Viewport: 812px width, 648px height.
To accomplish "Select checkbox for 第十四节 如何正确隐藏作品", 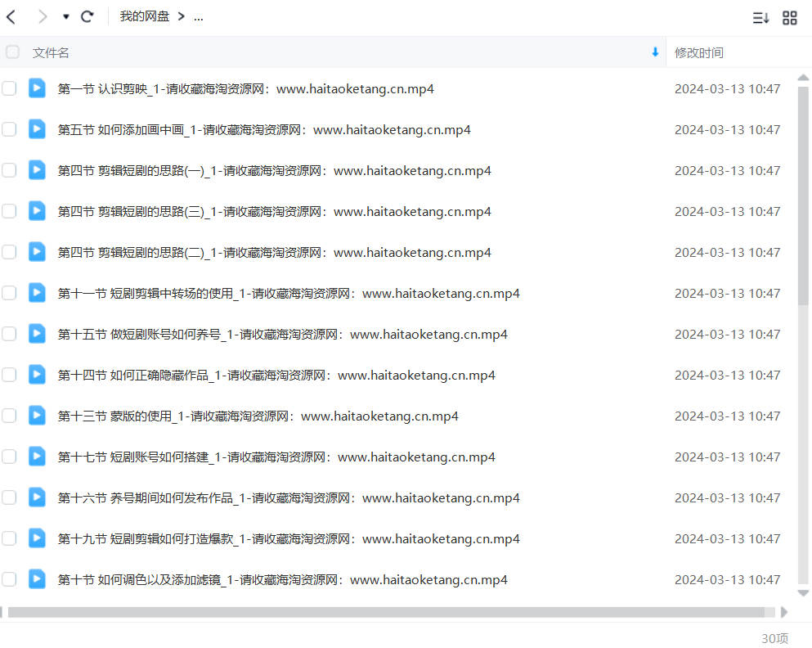I will click(x=9, y=375).
